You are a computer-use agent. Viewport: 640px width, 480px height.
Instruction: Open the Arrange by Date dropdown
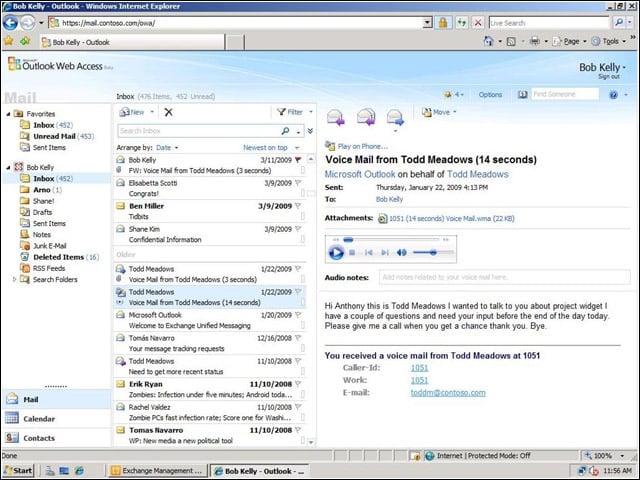pyautogui.click(x=167, y=148)
